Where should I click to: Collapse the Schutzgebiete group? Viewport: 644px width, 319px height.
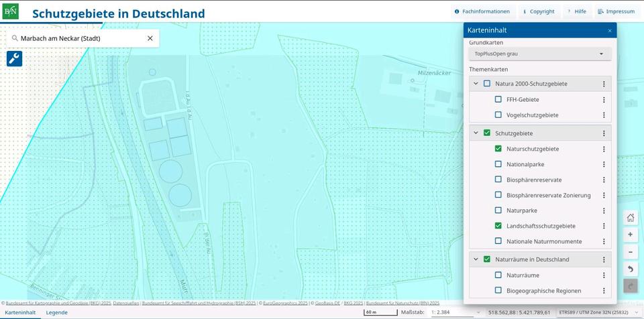click(x=476, y=133)
